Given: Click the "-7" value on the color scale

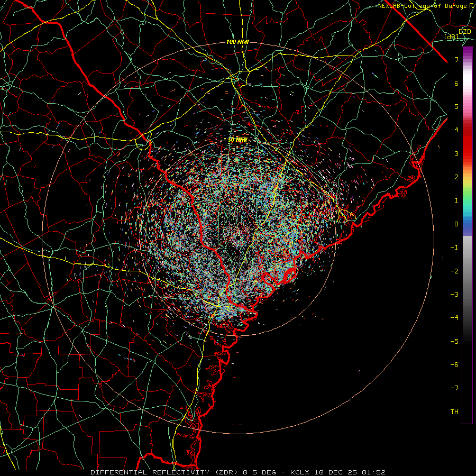Looking at the screenshot, I should point(454,388).
